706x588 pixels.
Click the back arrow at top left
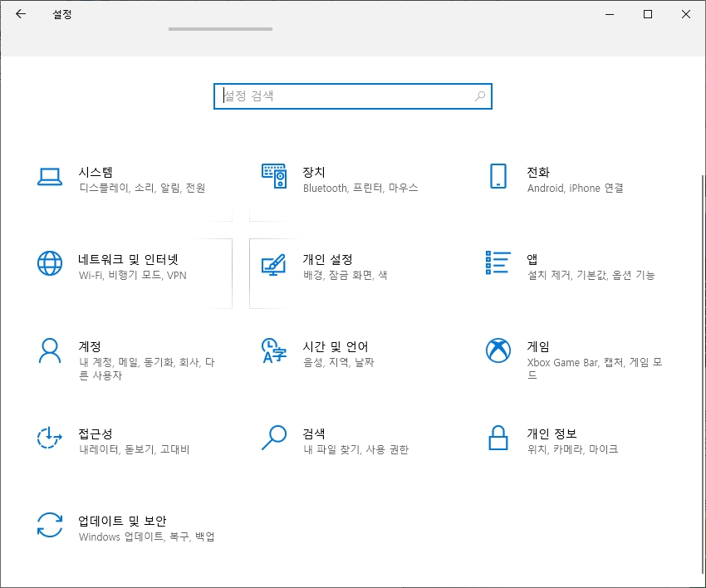[19, 13]
